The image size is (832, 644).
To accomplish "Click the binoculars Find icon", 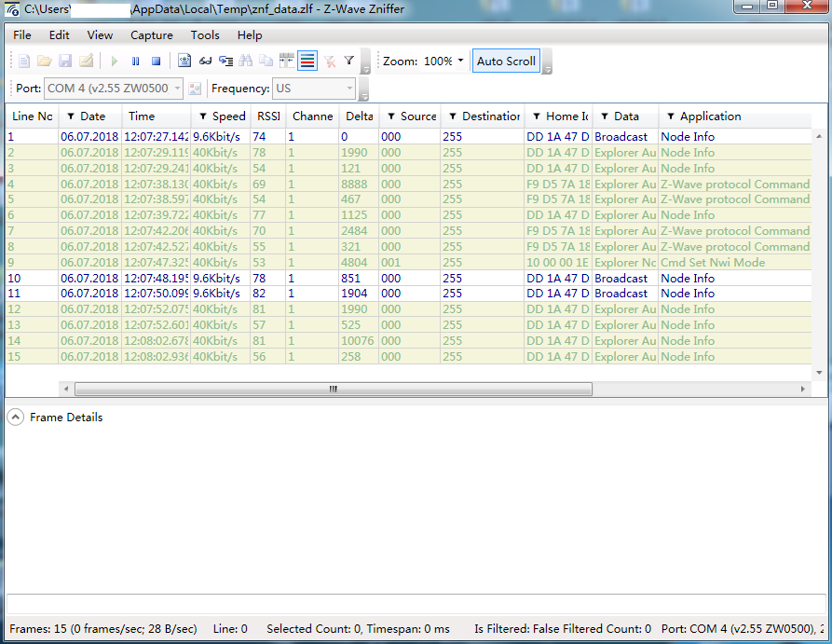I will coord(246,62).
